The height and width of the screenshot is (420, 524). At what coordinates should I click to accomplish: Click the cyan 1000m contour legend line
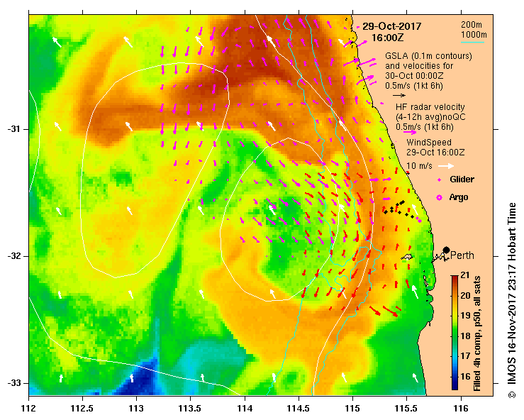click(x=472, y=42)
